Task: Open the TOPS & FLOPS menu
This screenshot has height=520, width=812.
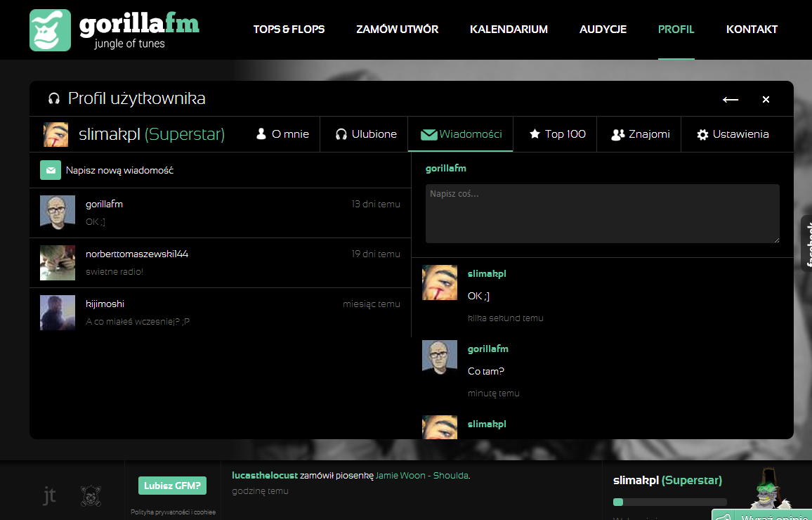Action: pos(289,30)
